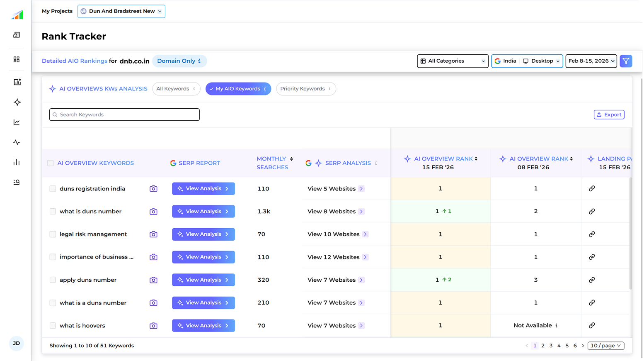Click the Export button

[609, 115]
